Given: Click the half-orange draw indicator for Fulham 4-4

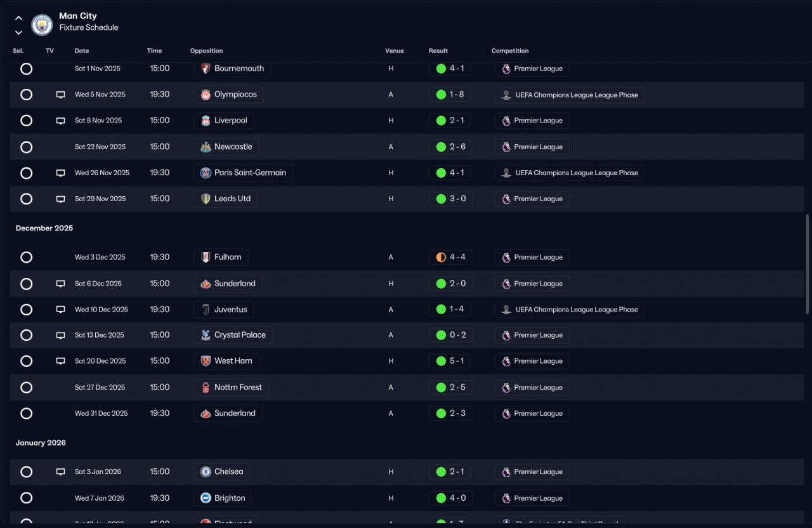Looking at the screenshot, I should coord(441,257).
